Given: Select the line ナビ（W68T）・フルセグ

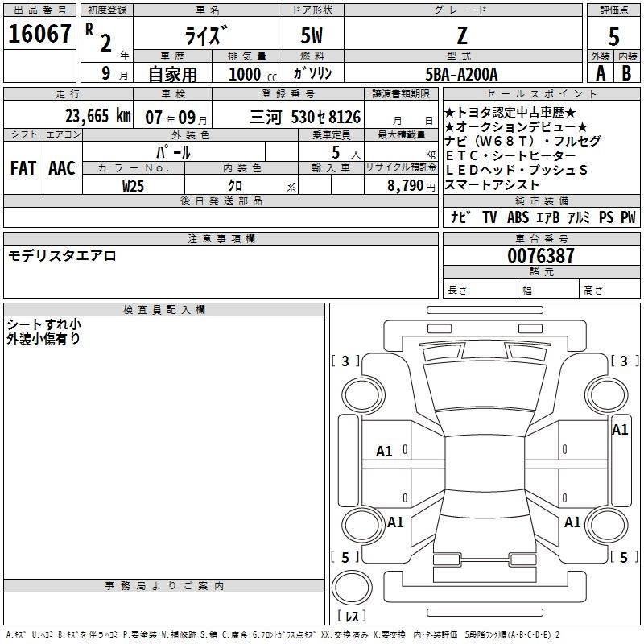Looking at the screenshot, I should tap(522, 141).
